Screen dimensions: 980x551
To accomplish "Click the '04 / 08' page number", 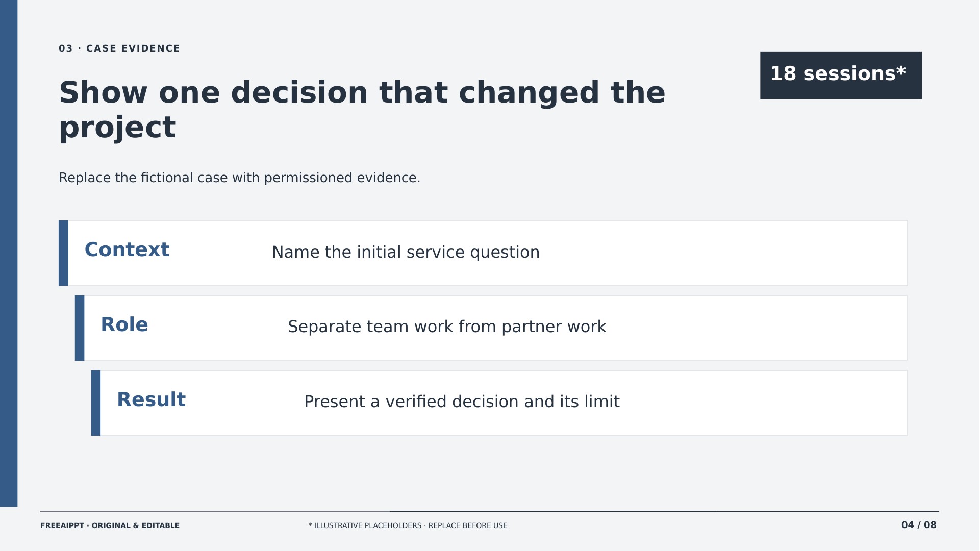I will [919, 525].
